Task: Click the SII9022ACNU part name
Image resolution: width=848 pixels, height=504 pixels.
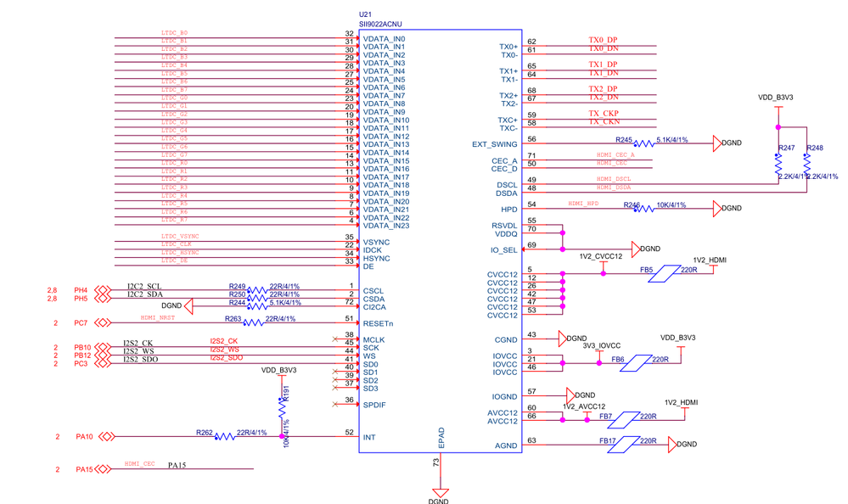Action: [x=380, y=25]
